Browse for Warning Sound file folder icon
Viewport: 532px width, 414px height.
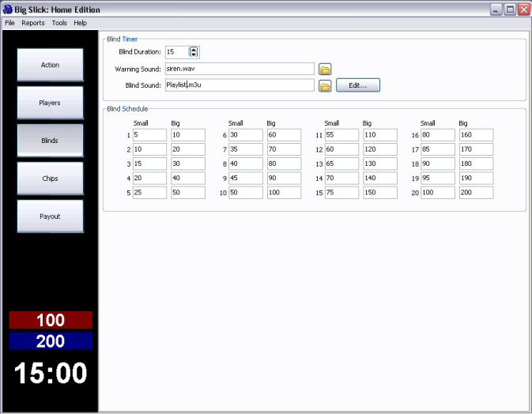[325, 69]
